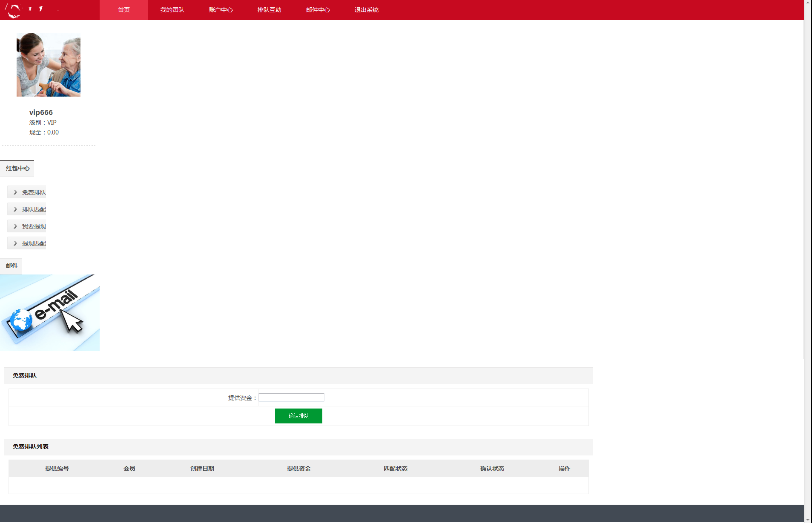
Task: Log out via 退出系统
Action: point(366,10)
